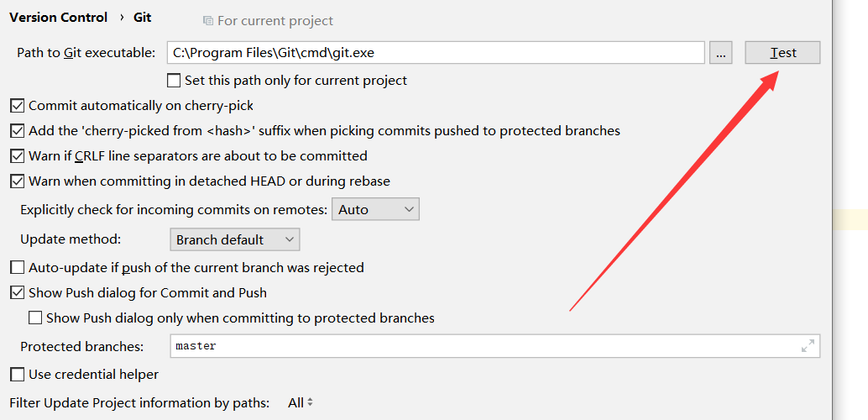Click the Test button for Git executable

782,52
